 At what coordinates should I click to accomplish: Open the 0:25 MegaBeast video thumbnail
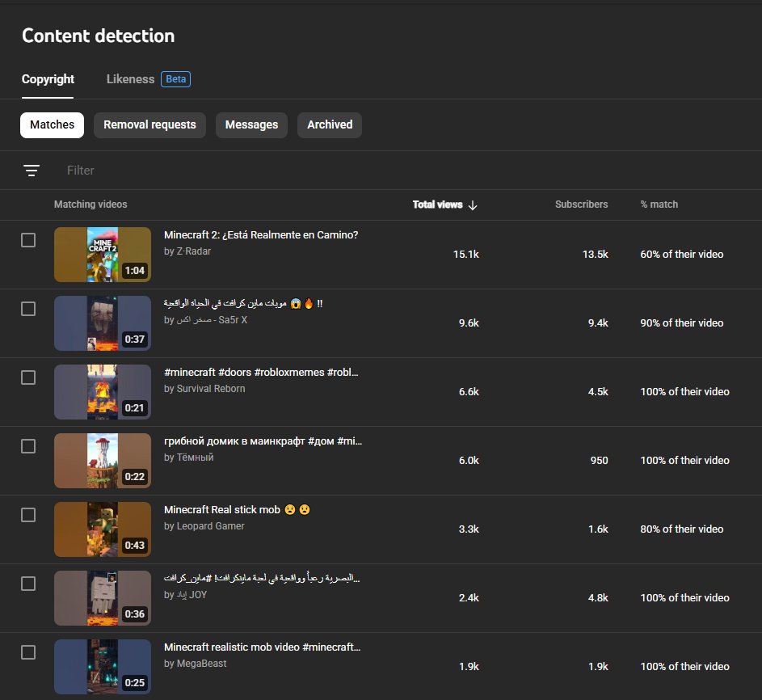tap(103, 667)
